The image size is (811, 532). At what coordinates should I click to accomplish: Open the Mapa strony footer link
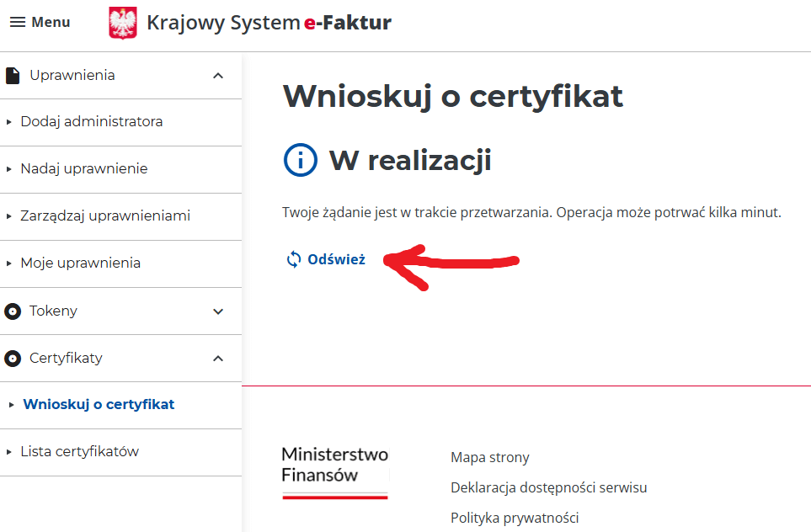490,458
